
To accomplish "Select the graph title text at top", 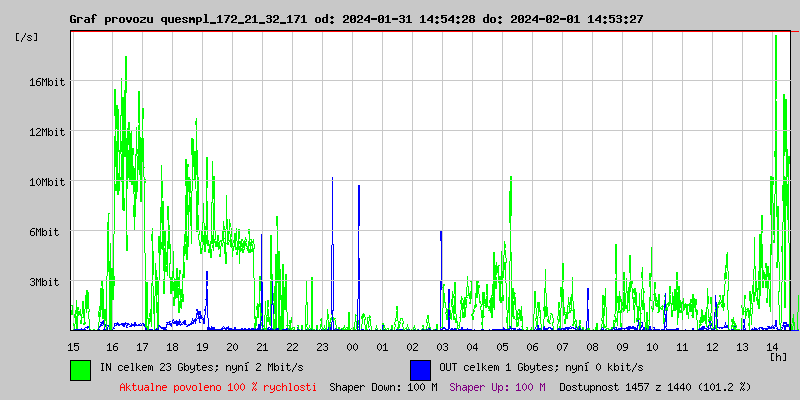I will coord(356,19).
